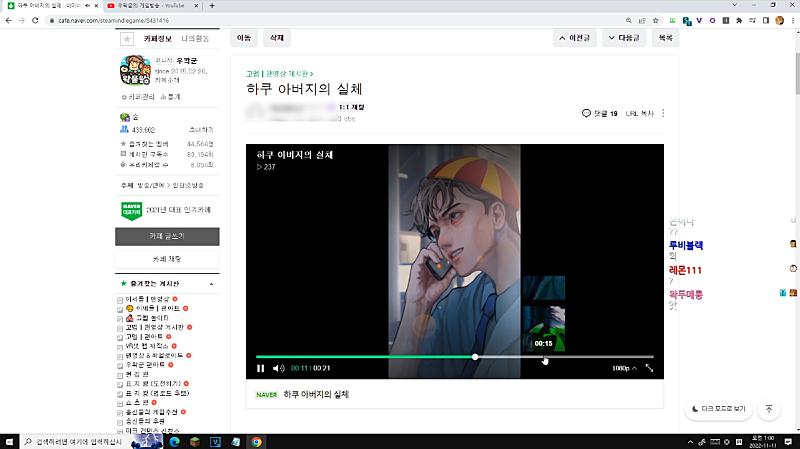Open the VR챗 board in sidebar

[x=147, y=346]
